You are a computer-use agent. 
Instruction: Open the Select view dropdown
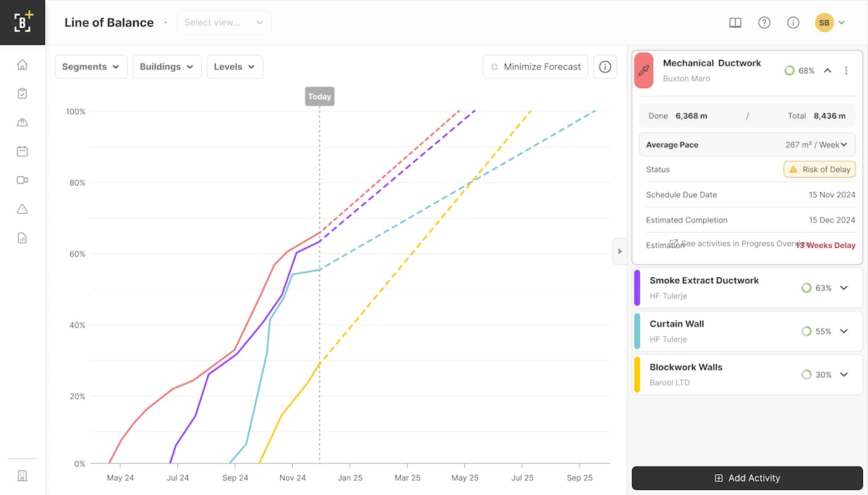coord(224,22)
